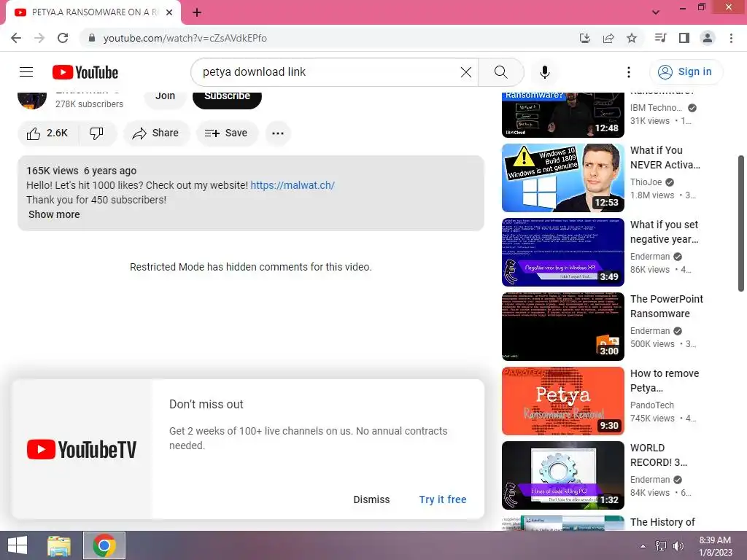This screenshot has height=560, width=747.
Task: Open the YouTube hamburger guide menu
Action: pyautogui.click(x=26, y=72)
